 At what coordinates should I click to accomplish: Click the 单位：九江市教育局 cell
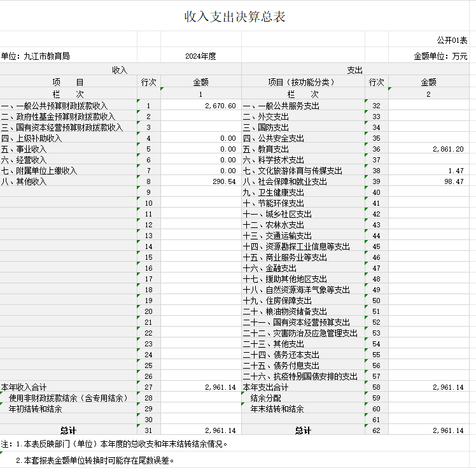[36, 56]
